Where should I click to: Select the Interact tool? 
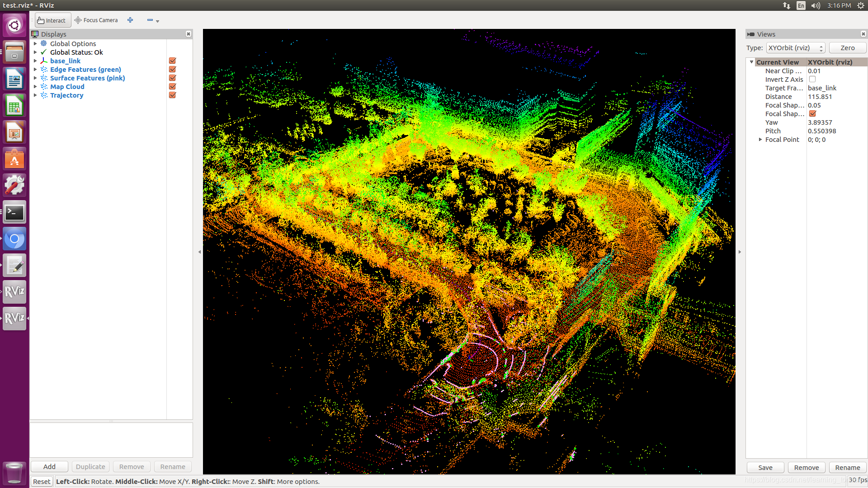click(53, 20)
